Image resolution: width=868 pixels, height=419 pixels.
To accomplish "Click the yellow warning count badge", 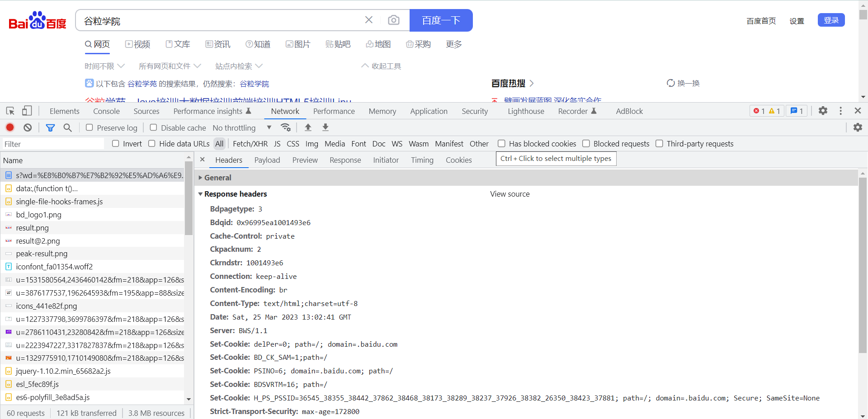I will (774, 111).
